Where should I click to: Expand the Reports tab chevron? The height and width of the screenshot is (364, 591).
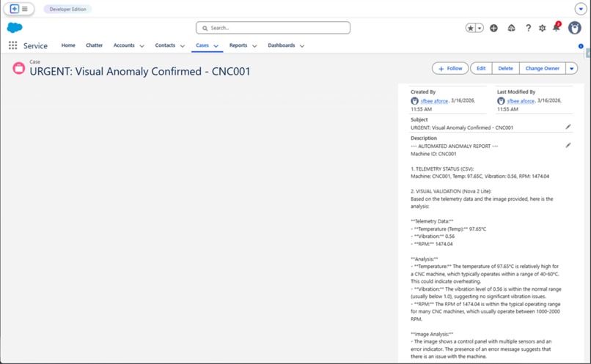(x=254, y=46)
